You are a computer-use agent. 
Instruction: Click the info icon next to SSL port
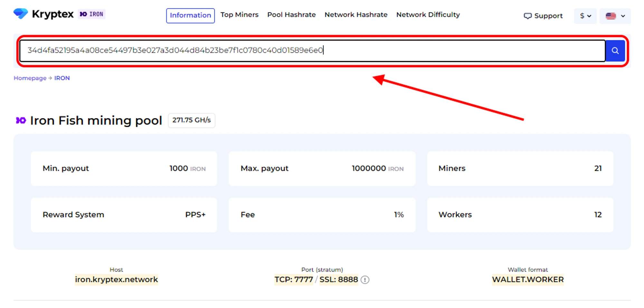click(x=365, y=280)
